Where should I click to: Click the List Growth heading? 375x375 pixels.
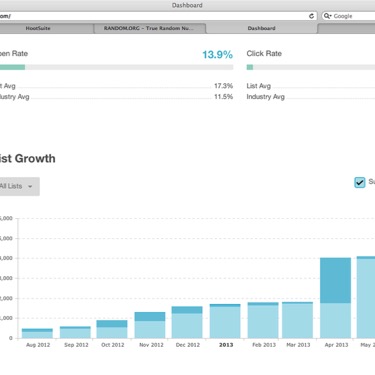click(x=27, y=158)
